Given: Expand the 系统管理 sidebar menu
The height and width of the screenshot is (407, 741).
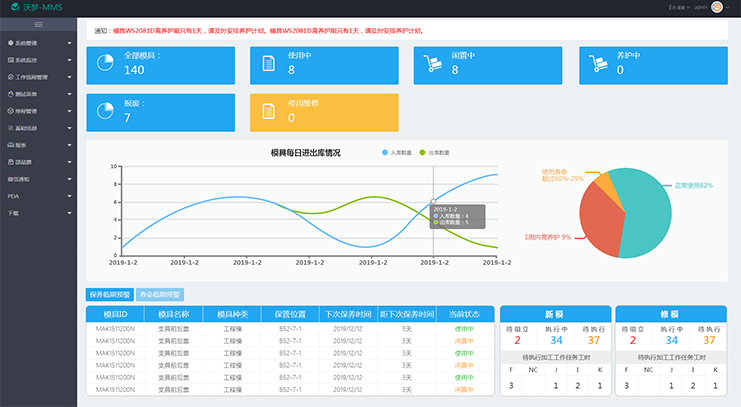Looking at the screenshot, I should (x=38, y=43).
